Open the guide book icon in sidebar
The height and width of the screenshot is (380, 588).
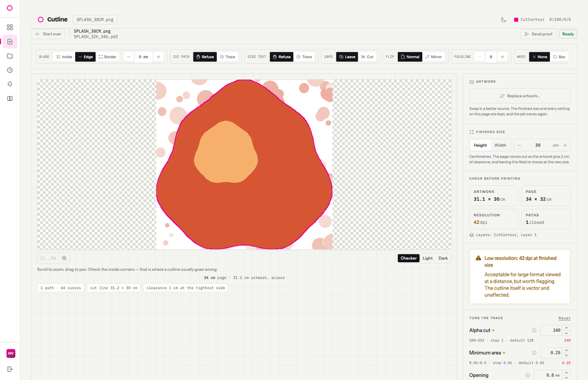[x=10, y=98]
